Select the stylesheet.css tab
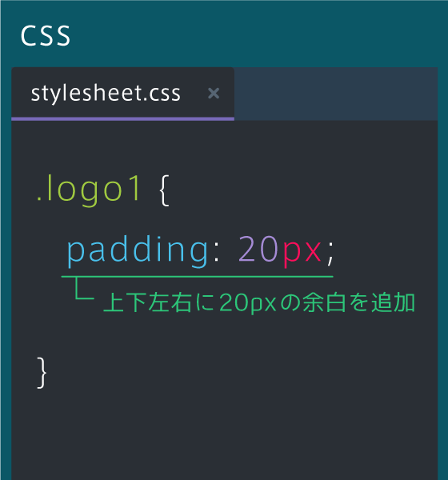 (122, 94)
